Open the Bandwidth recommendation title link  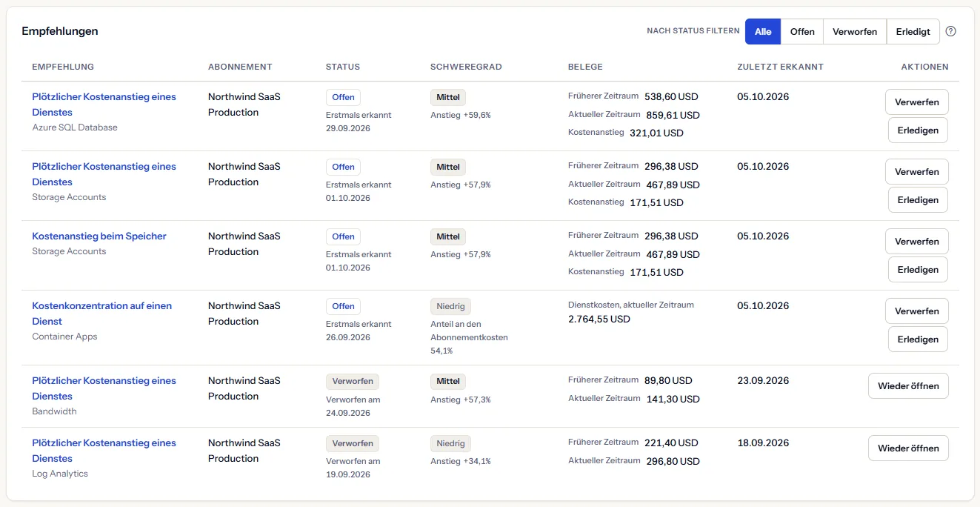(x=104, y=388)
